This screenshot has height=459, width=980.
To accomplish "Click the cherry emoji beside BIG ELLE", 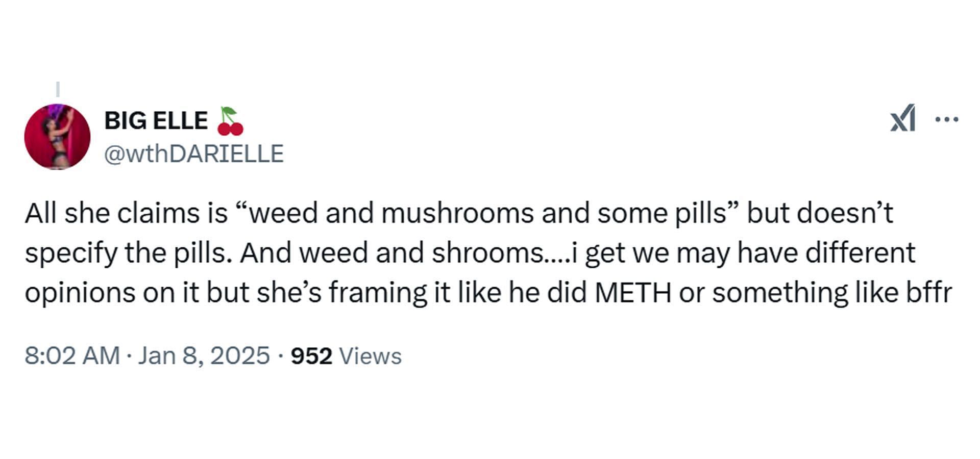I will (230, 121).
